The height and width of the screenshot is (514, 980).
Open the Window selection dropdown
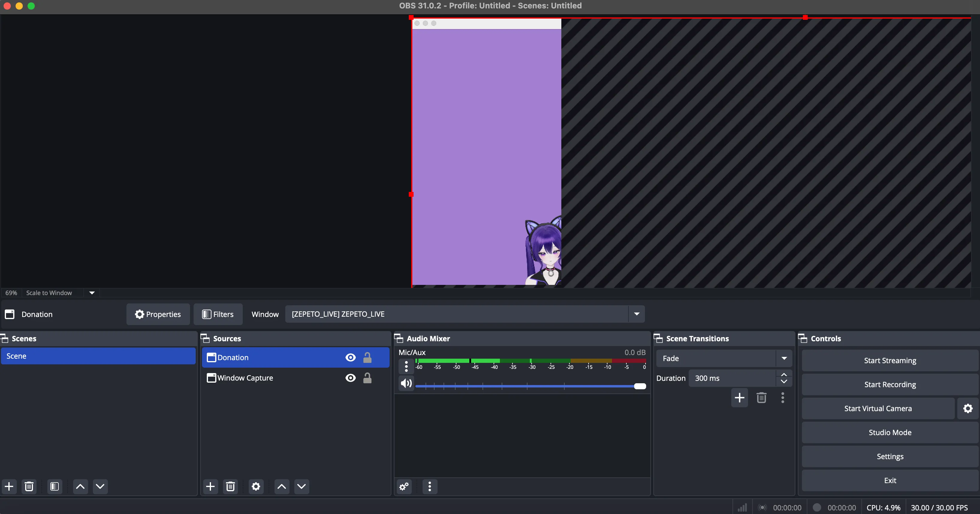pyautogui.click(x=637, y=314)
